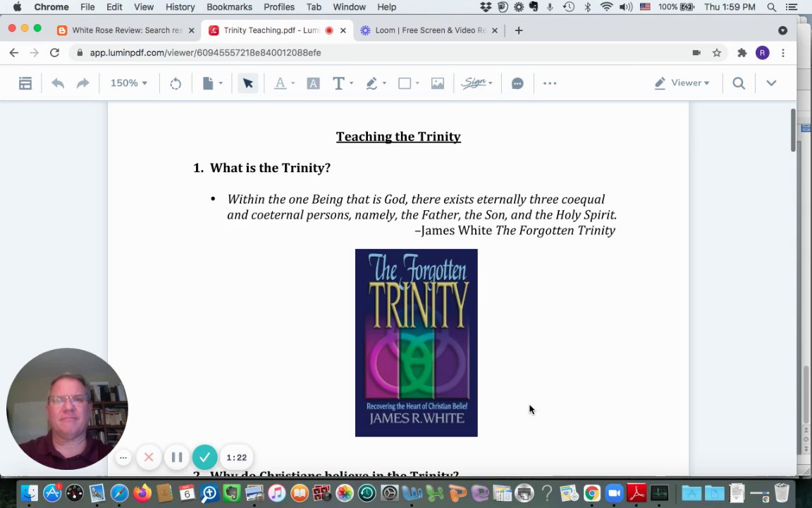Close the Loom tab
812x508 pixels.
495,30
